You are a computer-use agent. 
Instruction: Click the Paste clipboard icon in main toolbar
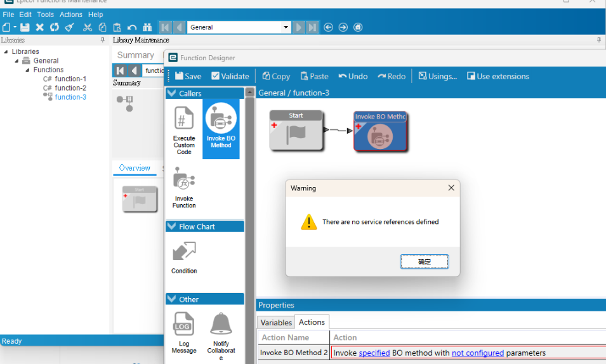[x=117, y=27]
